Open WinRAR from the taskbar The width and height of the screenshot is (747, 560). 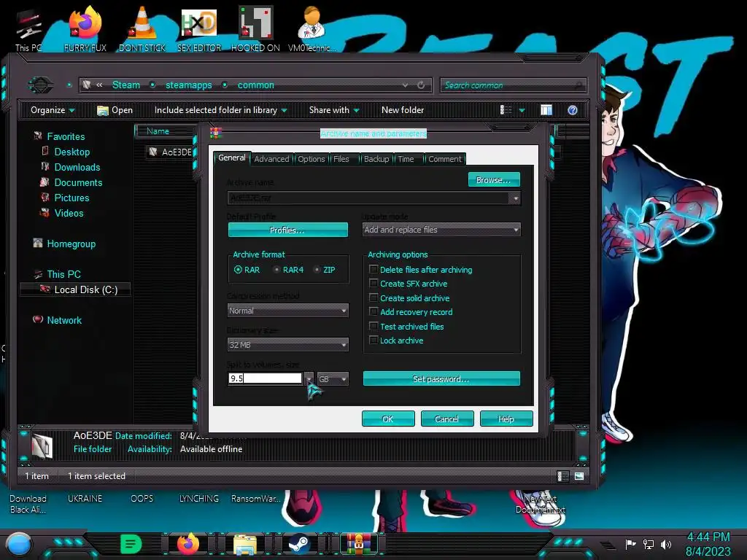click(x=359, y=544)
